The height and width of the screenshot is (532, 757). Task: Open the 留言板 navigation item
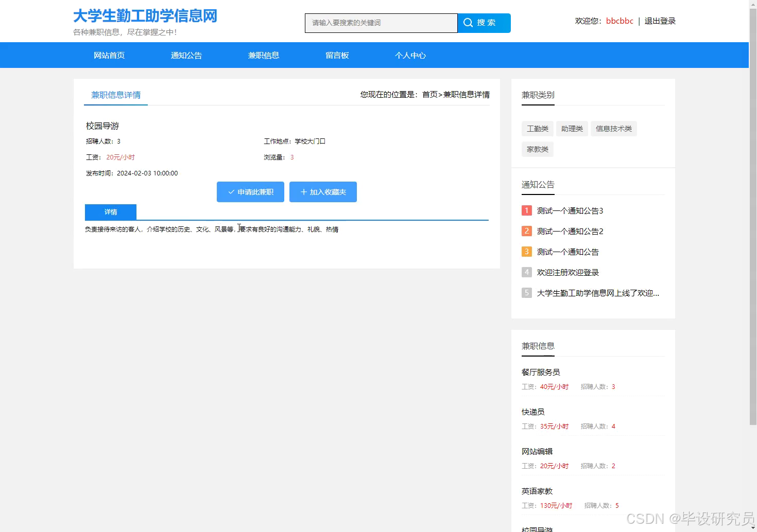(337, 55)
